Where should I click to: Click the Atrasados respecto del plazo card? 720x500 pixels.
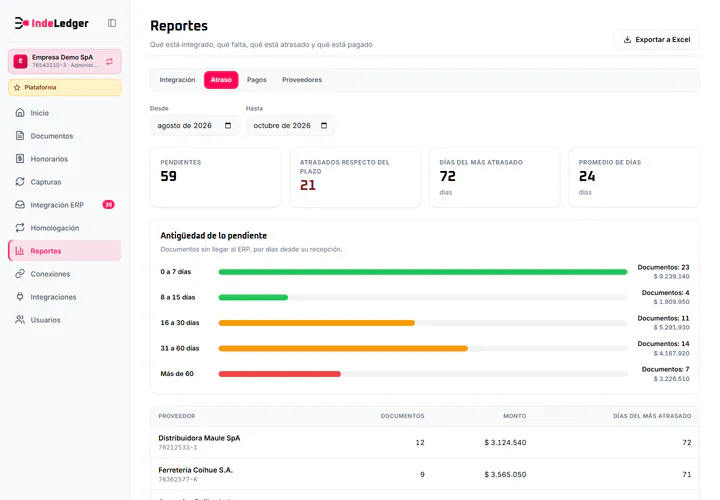[x=355, y=177]
